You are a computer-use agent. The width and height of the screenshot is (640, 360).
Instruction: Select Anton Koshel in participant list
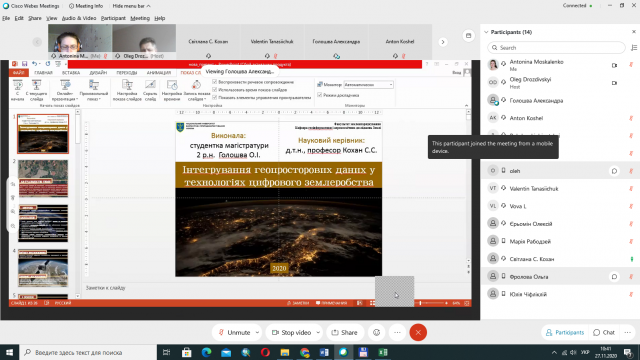point(560,118)
